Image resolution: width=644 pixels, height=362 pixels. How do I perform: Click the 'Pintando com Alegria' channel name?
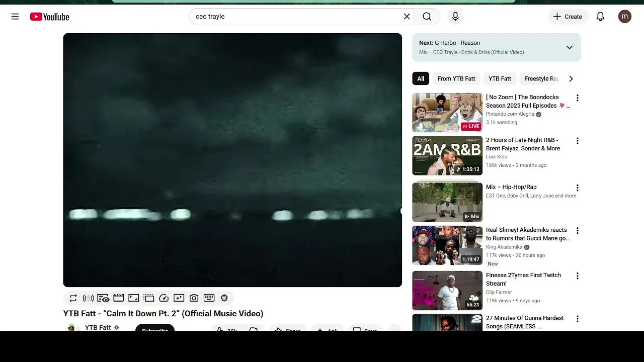pos(510,114)
